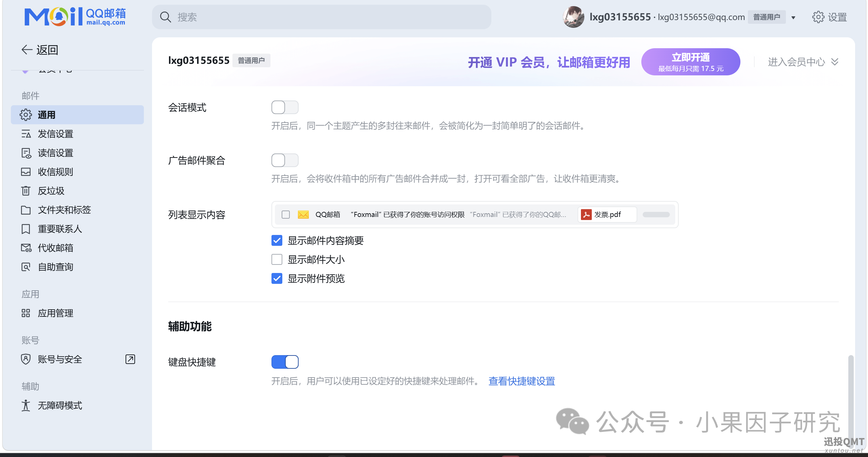The width and height of the screenshot is (868, 457).
Task: Open 反垃圾 trash icon
Action: [x=26, y=191]
